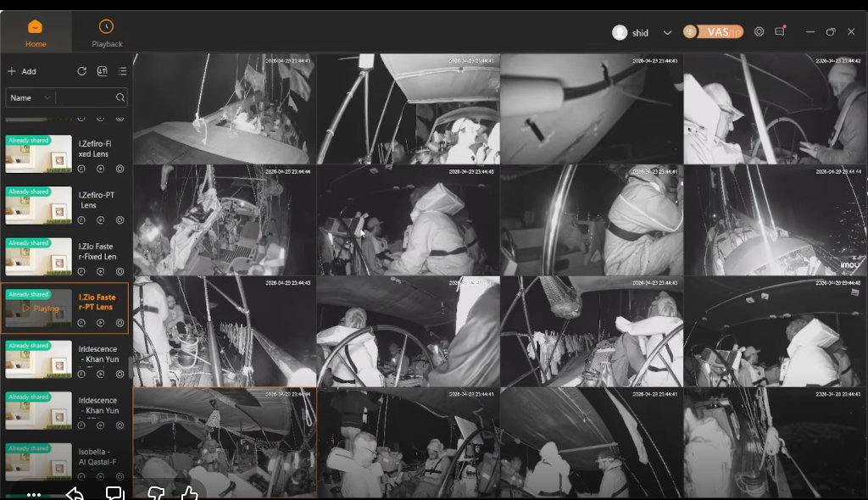The image size is (868, 500).
Task: Select the I.Zefiro-PT Lens thumbnail
Action: tap(39, 205)
